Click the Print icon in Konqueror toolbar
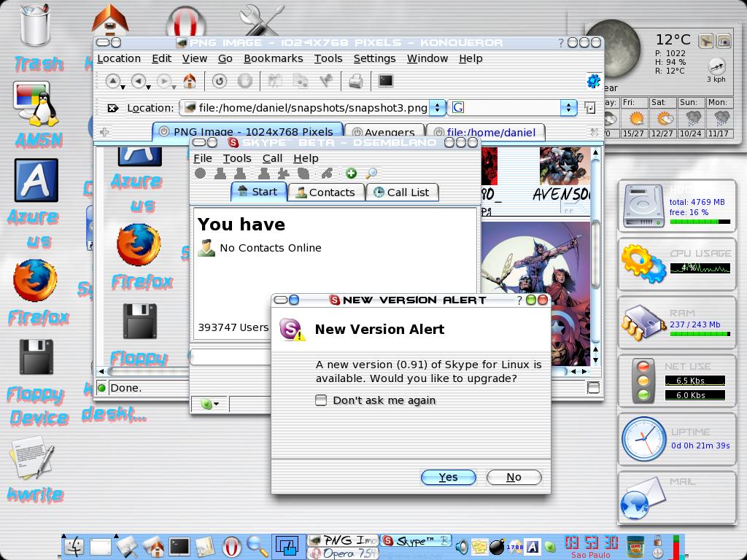Screen dimensions: 747x560 pyautogui.click(x=356, y=82)
